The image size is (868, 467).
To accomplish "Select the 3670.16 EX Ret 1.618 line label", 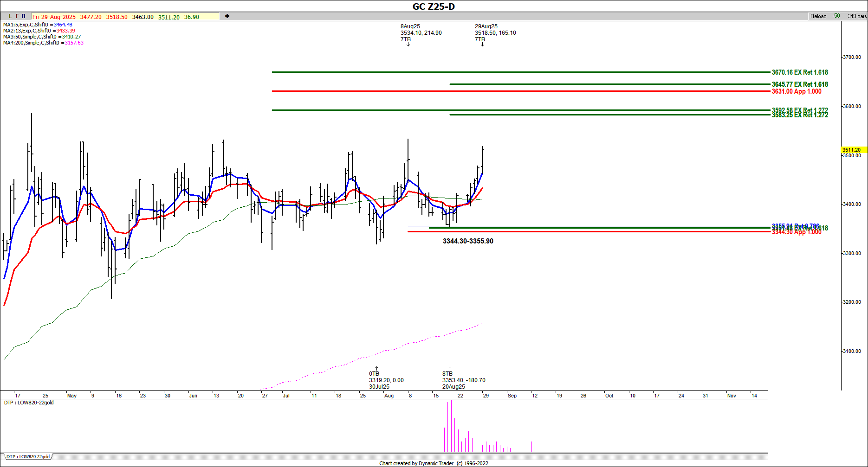I will (x=799, y=72).
